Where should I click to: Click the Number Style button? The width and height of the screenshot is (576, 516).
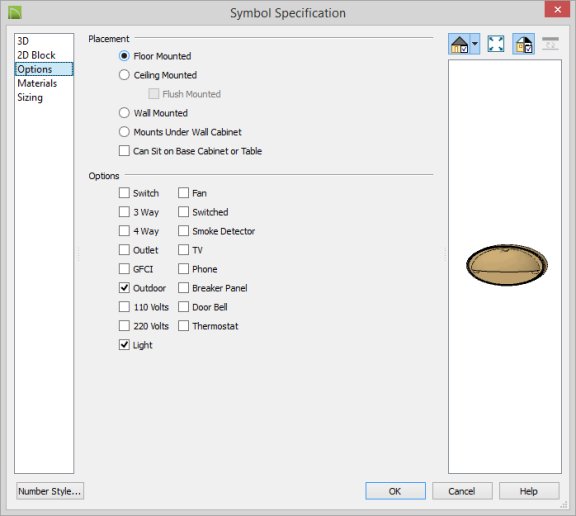tap(50, 491)
